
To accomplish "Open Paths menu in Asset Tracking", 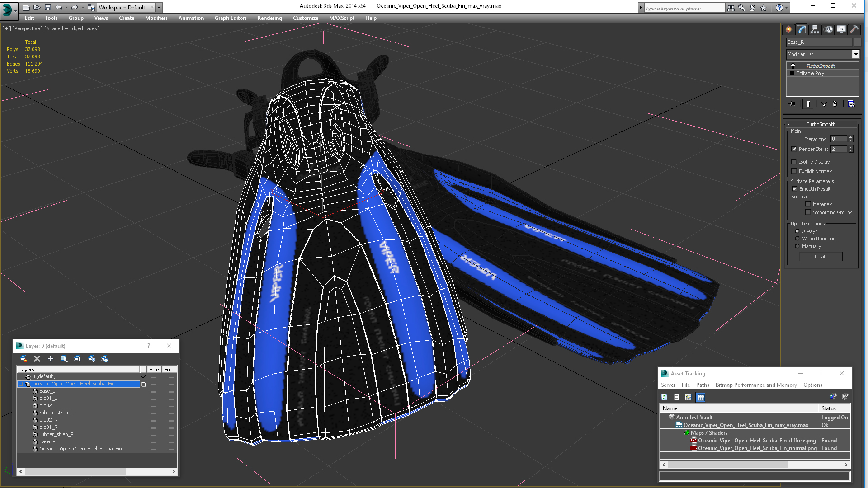I will point(703,385).
